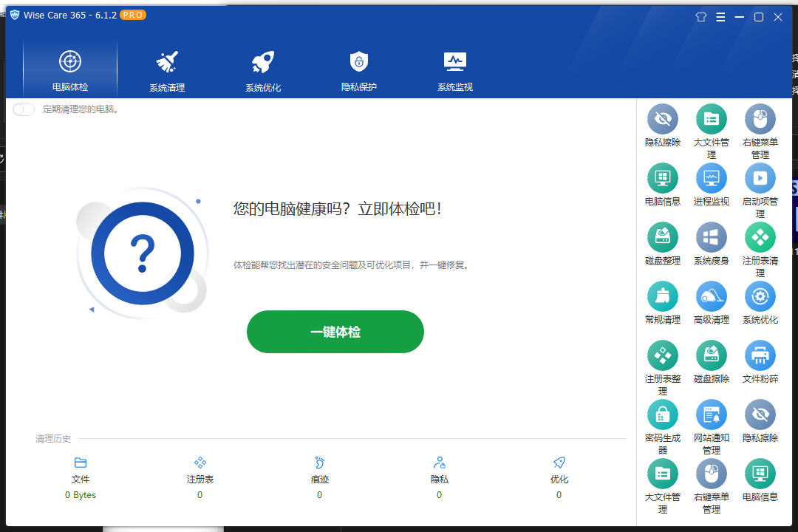Start 系统瘦身 (System Slimming)
The width and height of the screenshot is (798, 532).
click(712, 237)
